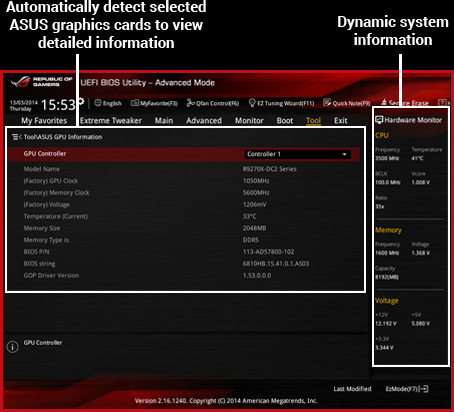
Task: Click the CPU frequency value 3500 MHz
Action: [387, 158]
